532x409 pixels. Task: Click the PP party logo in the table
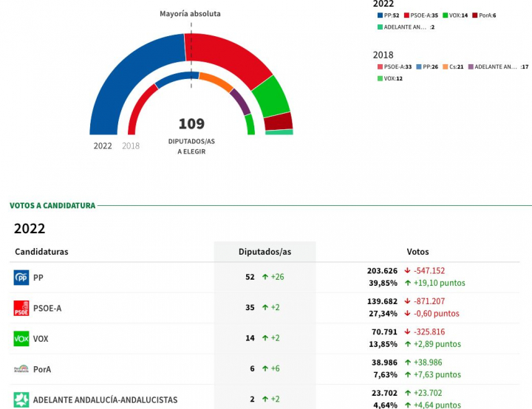point(21,278)
